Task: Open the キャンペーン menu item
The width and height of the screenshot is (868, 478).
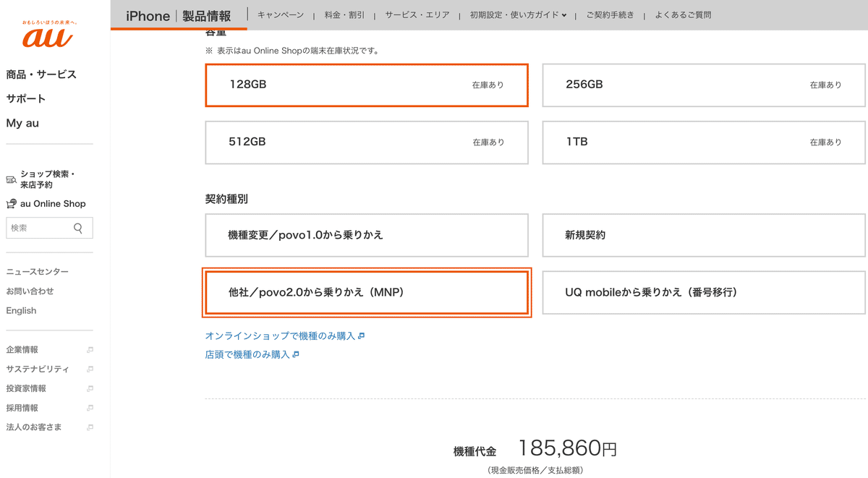Action: (281, 15)
